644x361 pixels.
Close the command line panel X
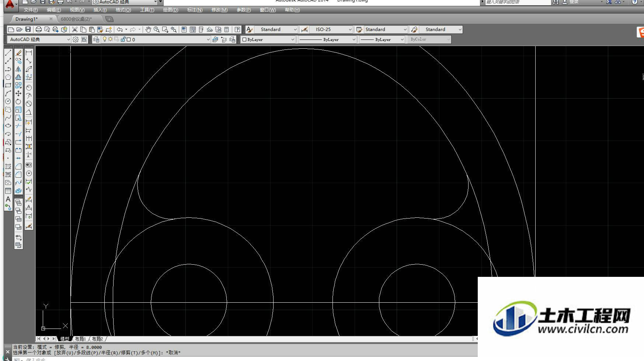tap(7, 352)
